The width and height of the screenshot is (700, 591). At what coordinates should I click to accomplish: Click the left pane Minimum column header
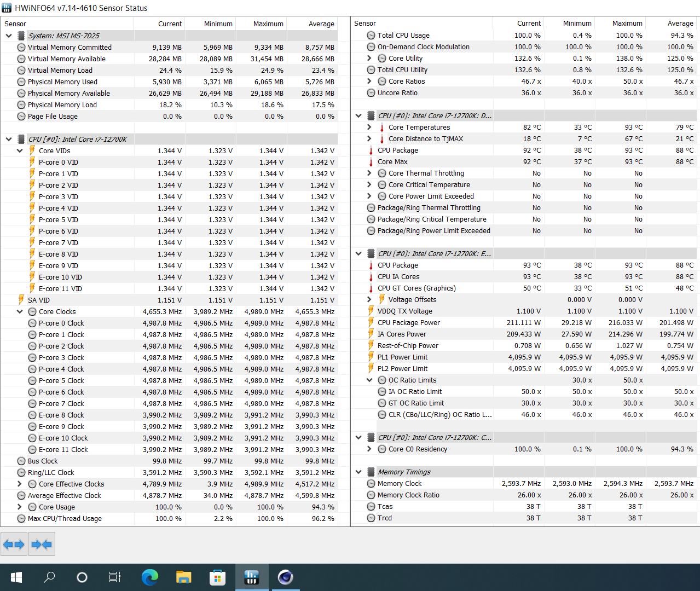[210, 24]
